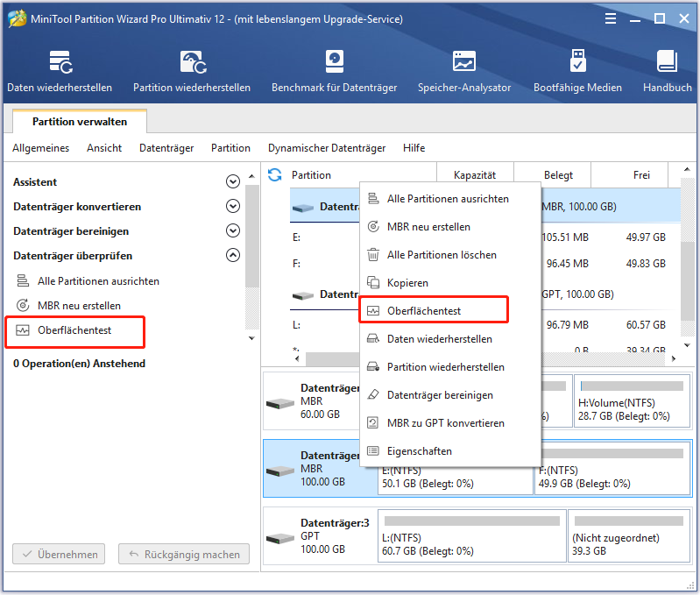700x595 pixels.
Task: Open the Hilfe menu
Action: click(414, 148)
